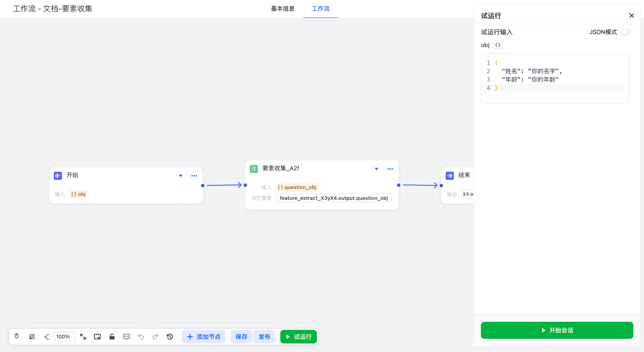Click the auto-layout grid icon
The width and height of the screenshot is (644, 352).
[x=32, y=336]
